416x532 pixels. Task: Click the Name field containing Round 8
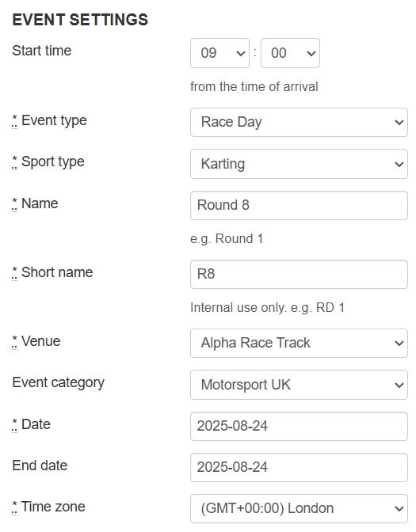point(299,205)
